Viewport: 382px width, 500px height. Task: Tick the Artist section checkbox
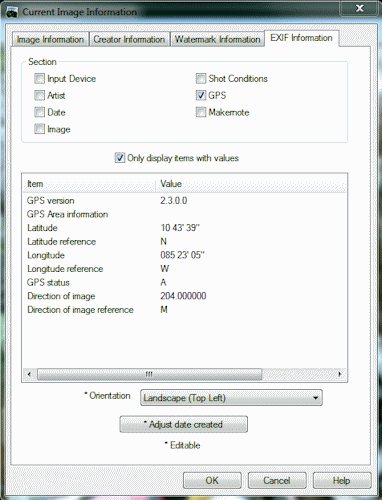pyautogui.click(x=39, y=95)
